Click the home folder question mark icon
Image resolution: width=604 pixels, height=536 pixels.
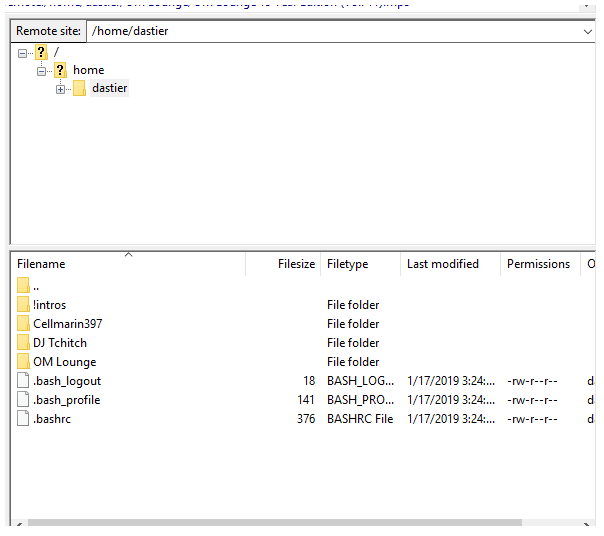click(x=60, y=70)
